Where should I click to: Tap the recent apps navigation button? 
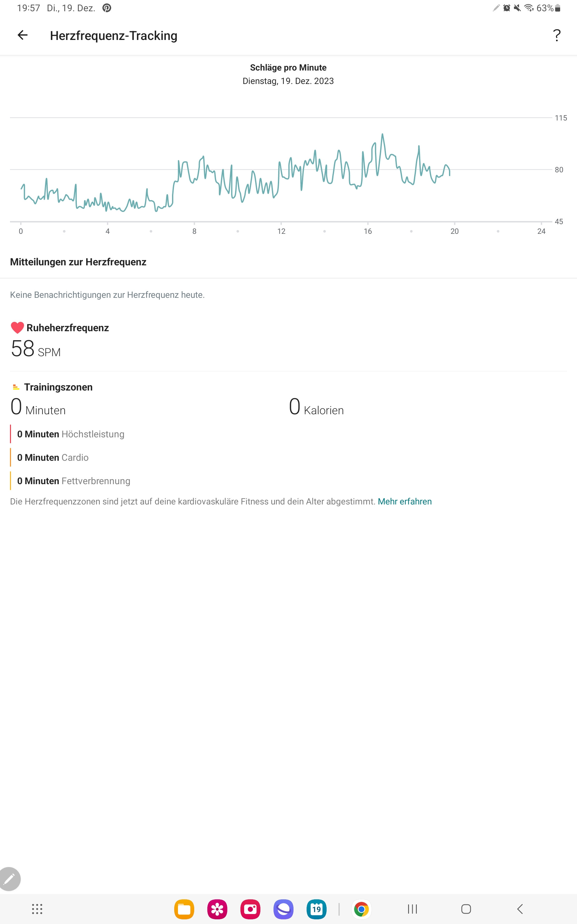click(x=412, y=909)
